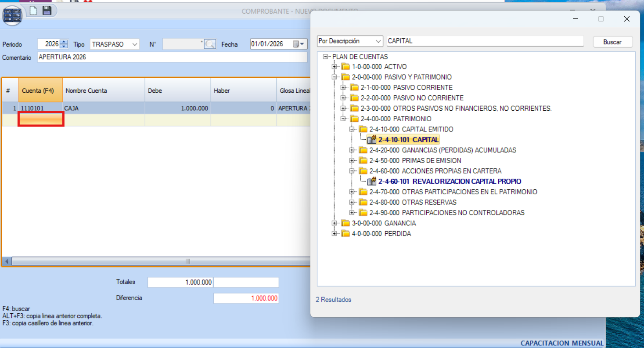Open the Fecha calendar picker
The height and width of the screenshot is (348, 644).
[x=299, y=44]
